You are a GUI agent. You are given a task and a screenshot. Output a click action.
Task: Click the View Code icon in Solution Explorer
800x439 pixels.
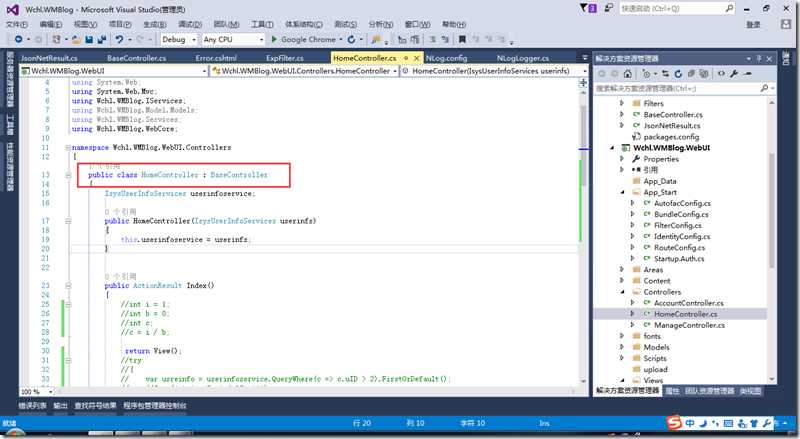coord(721,74)
